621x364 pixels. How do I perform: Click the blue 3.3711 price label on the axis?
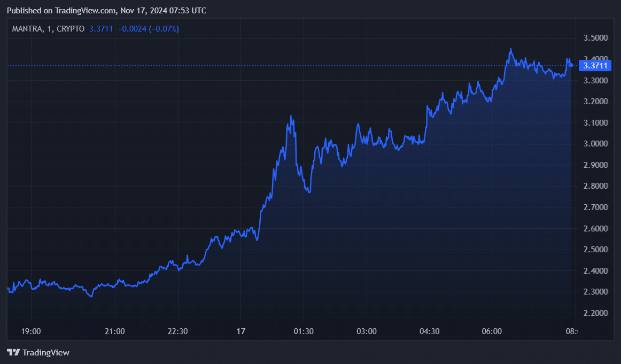594,65
